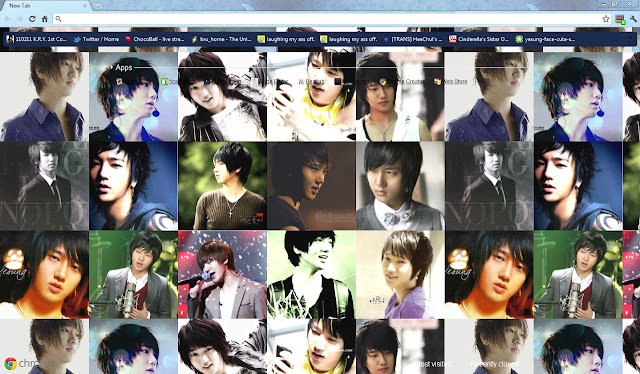Click the Apps section heading
This screenshot has height=374, width=640.
tap(124, 67)
